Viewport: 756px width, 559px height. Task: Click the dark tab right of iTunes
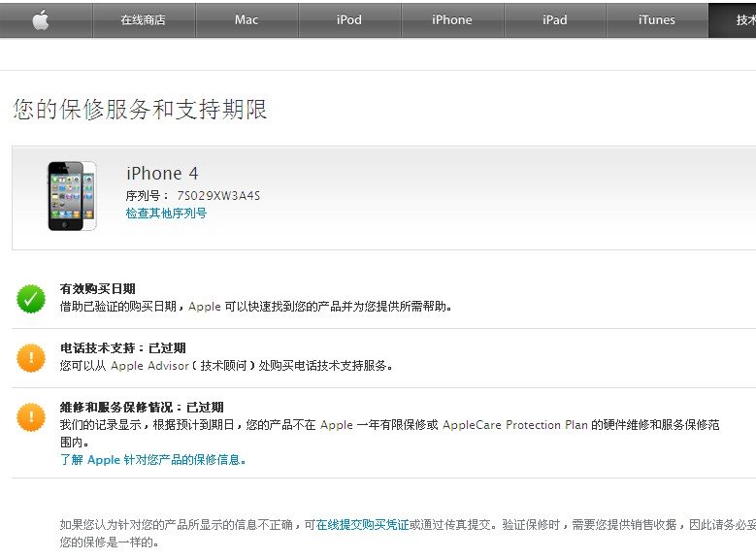click(733, 19)
